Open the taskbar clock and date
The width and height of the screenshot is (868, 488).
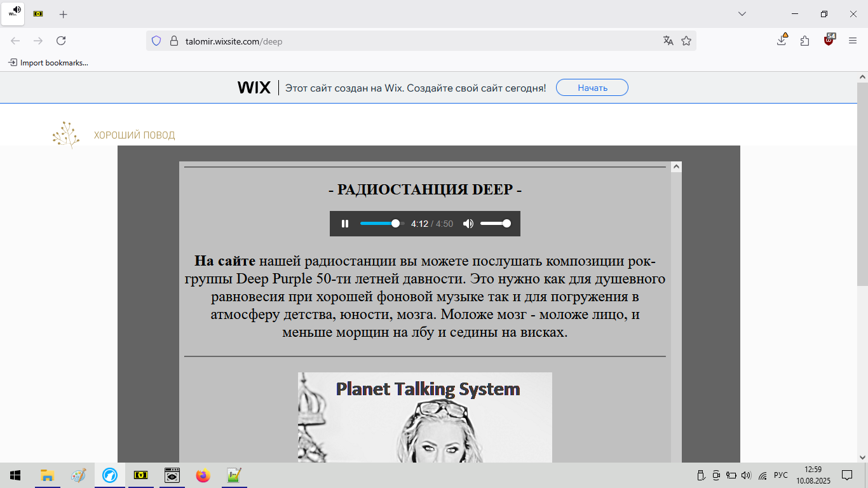813,475
